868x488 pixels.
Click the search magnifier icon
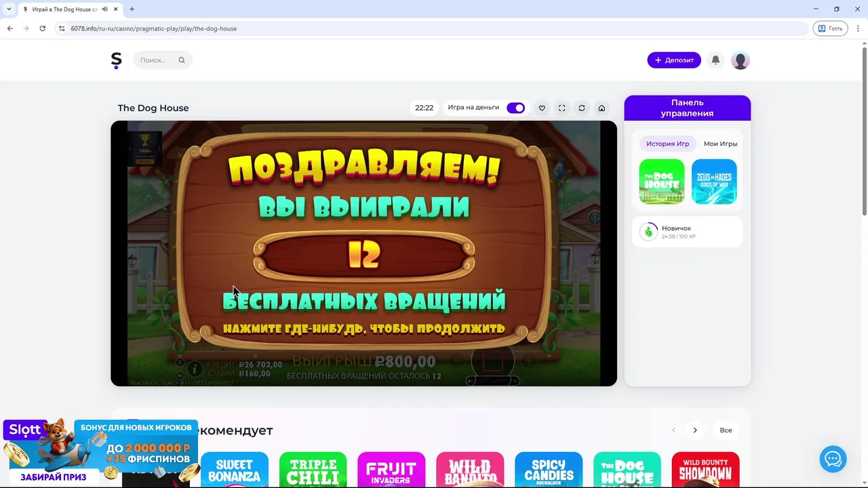coord(182,60)
